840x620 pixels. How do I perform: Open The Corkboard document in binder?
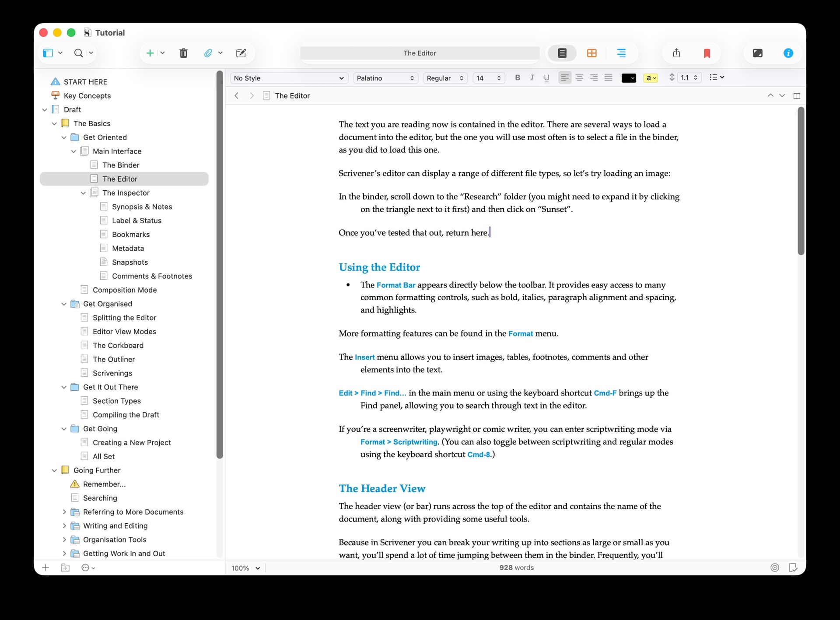(x=118, y=345)
